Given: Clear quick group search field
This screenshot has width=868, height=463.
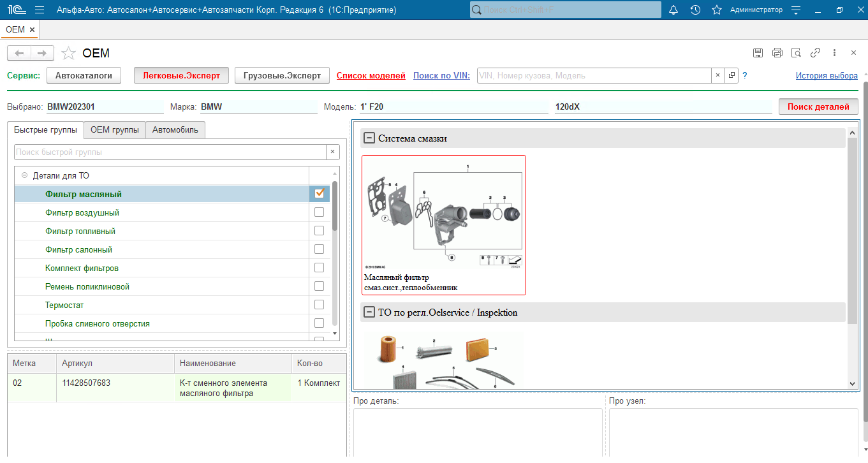Looking at the screenshot, I should pos(332,152).
